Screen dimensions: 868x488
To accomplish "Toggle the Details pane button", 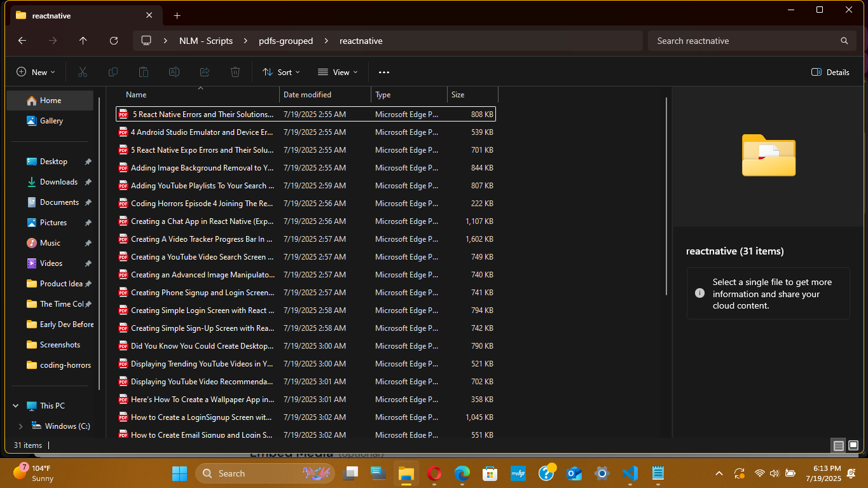I will (x=830, y=72).
